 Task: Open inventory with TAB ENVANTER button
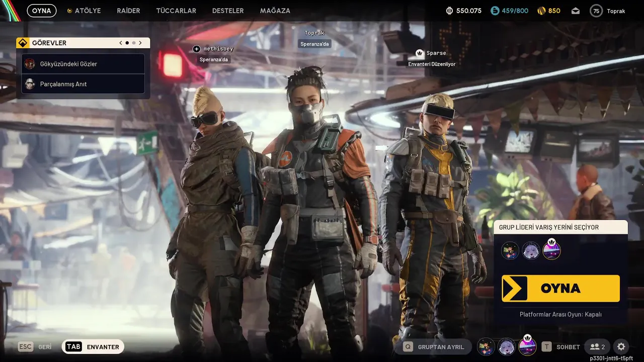click(x=93, y=347)
